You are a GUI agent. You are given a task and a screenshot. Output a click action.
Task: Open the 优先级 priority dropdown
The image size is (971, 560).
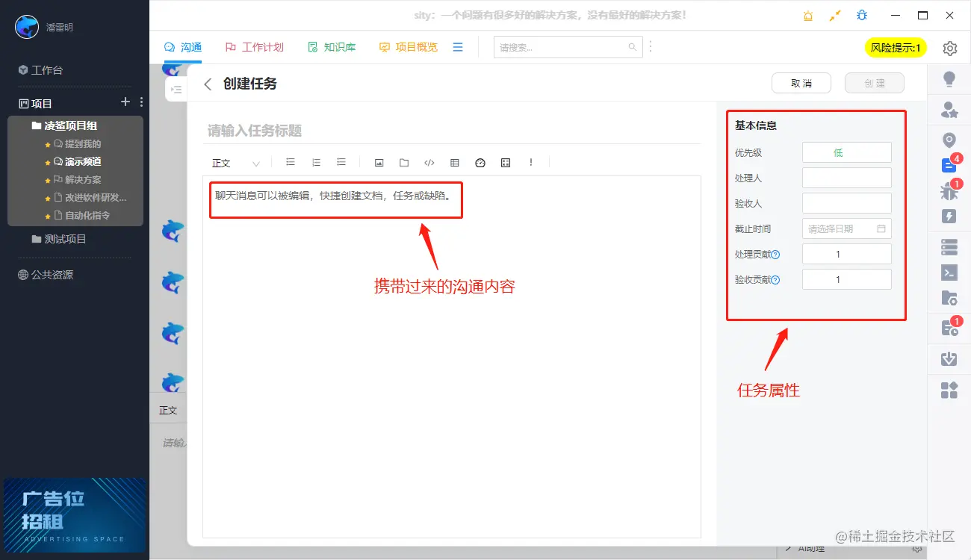pos(846,152)
